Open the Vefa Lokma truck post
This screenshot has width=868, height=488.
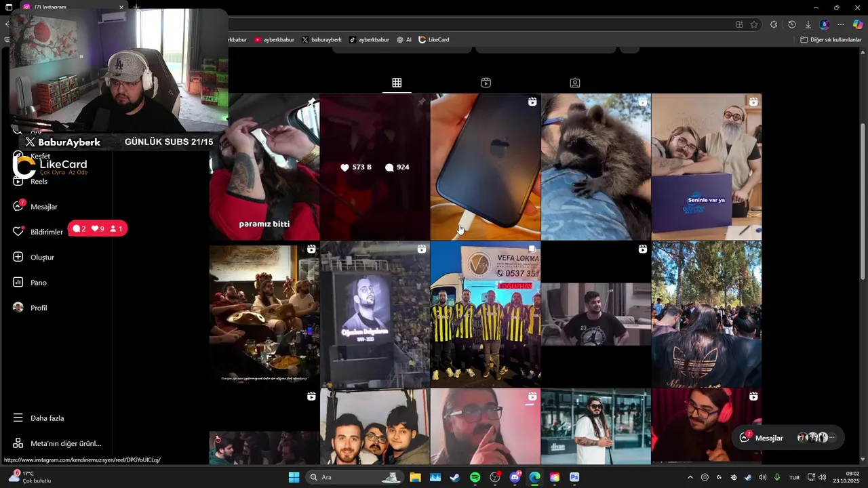click(486, 314)
